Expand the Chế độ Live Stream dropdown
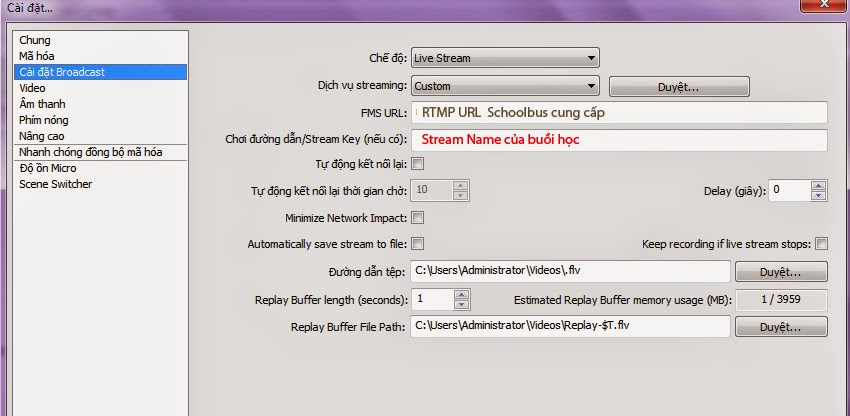This screenshot has height=416, width=850. click(x=505, y=58)
